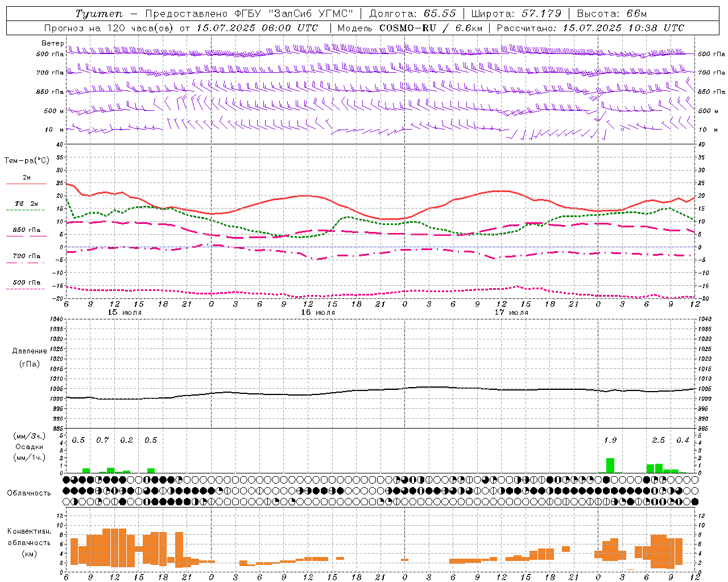The width and height of the screenshot is (728, 582).
Task: Click the "Давление" pressure panel label
Action: pyautogui.click(x=30, y=351)
